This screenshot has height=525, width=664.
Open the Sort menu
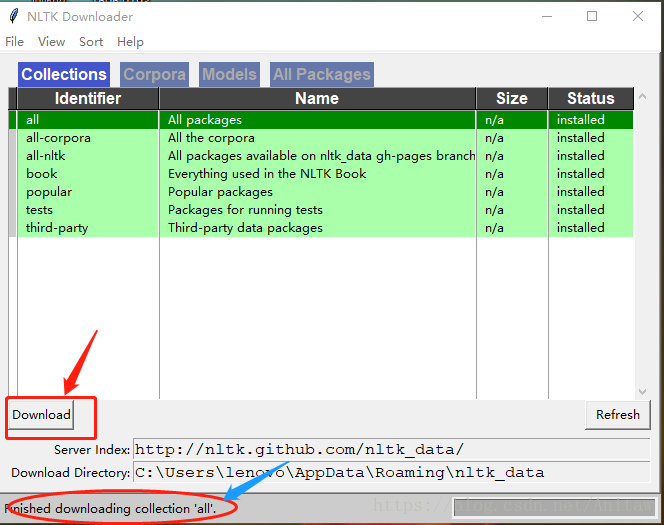pyautogui.click(x=91, y=42)
